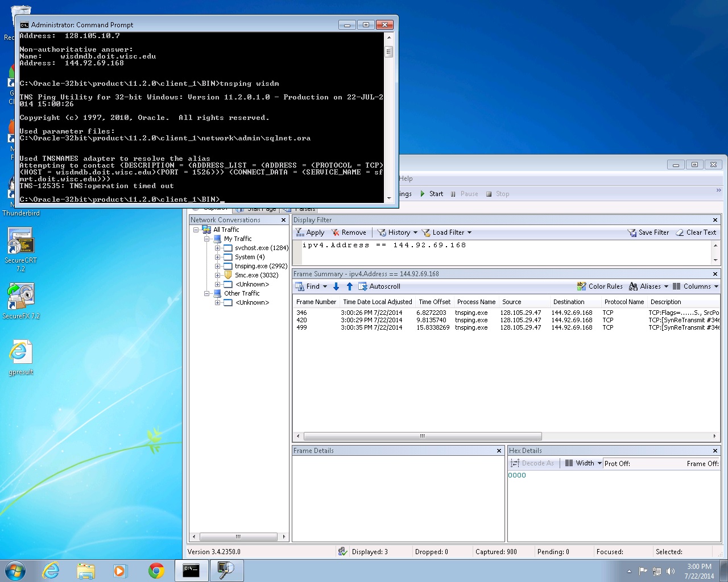Select svchost.exe (1284) conversation

(262, 248)
